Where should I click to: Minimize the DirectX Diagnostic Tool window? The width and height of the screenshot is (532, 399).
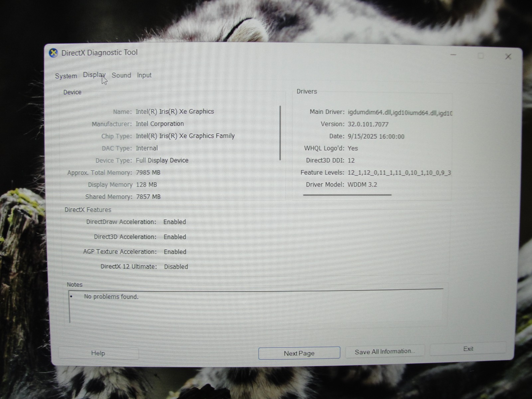[x=453, y=55]
